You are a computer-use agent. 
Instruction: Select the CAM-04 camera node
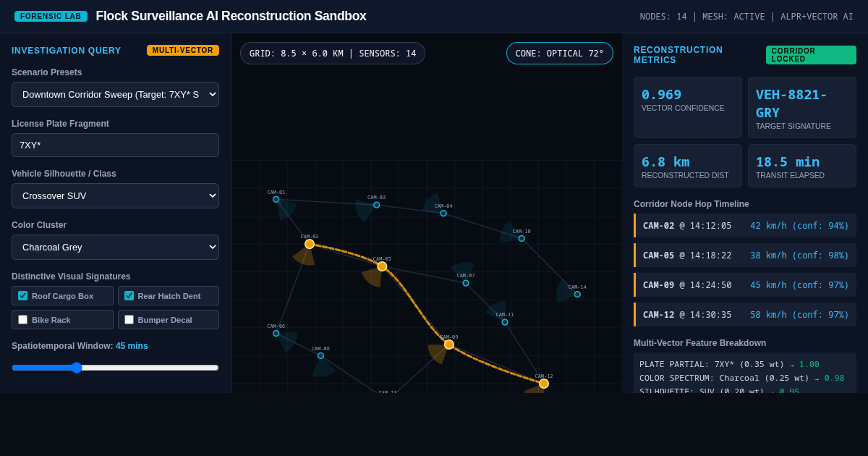[443, 214]
